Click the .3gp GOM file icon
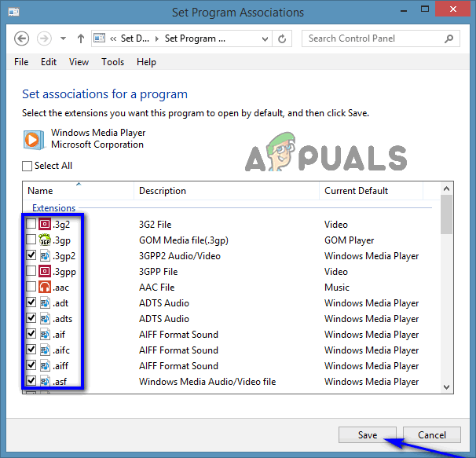This screenshot has width=476, height=458. (45, 240)
